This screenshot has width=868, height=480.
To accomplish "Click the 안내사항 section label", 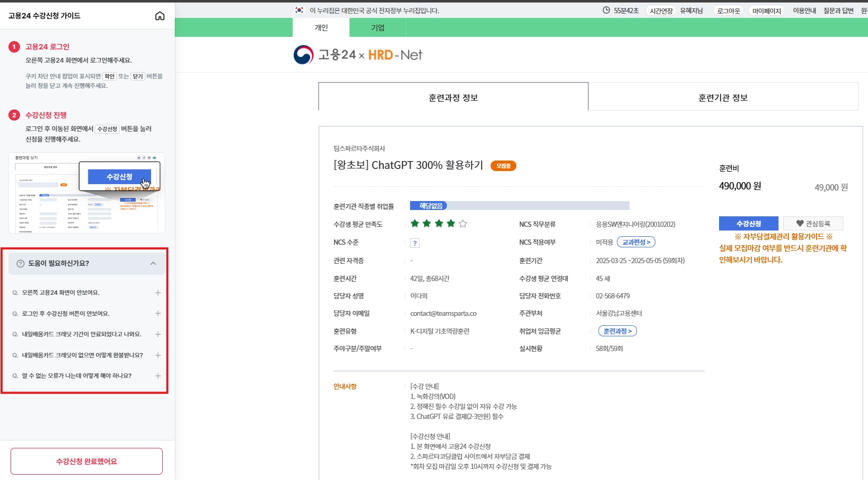I will pos(345,387).
